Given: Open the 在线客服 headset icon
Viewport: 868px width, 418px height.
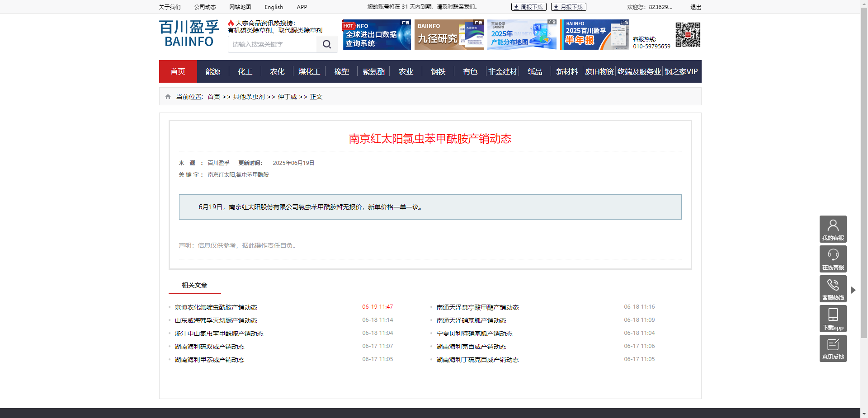Looking at the screenshot, I should pyautogui.click(x=833, y=259).
